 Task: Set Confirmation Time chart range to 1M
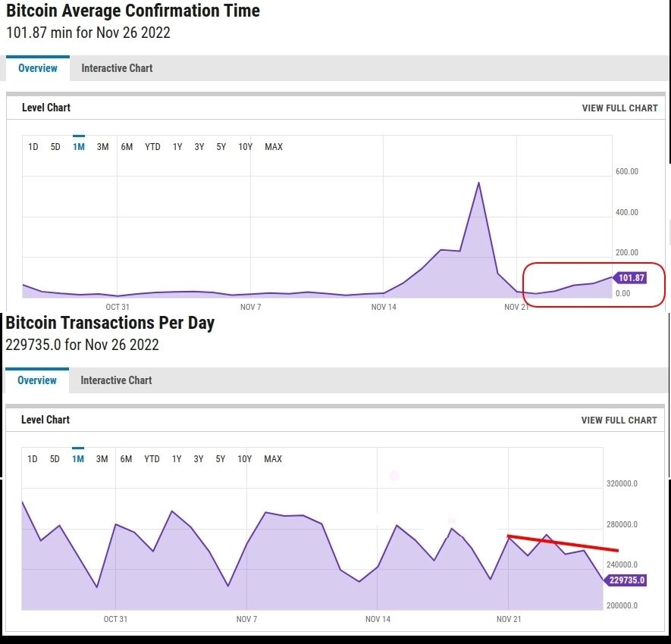coord(79,147)
